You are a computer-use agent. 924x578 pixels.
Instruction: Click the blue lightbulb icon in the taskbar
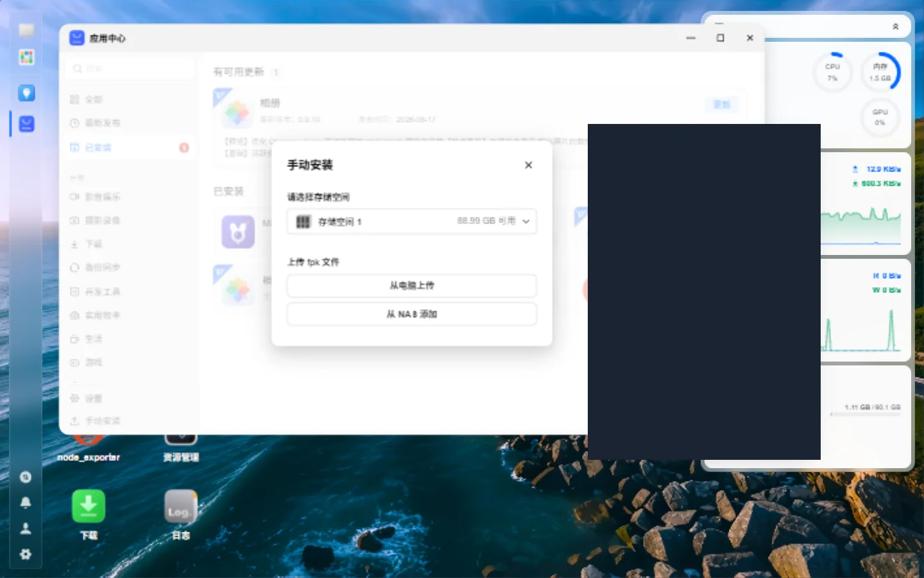pyautogui.click(x=26, y=93)
